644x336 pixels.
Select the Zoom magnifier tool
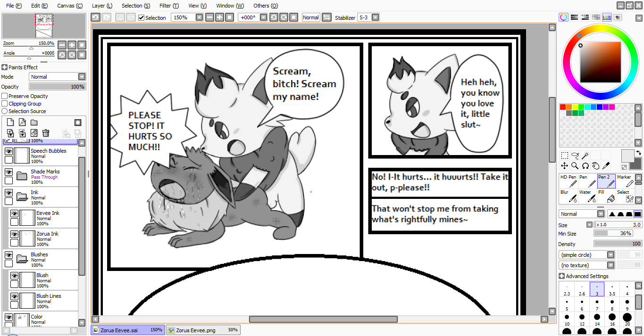(575, 166)
